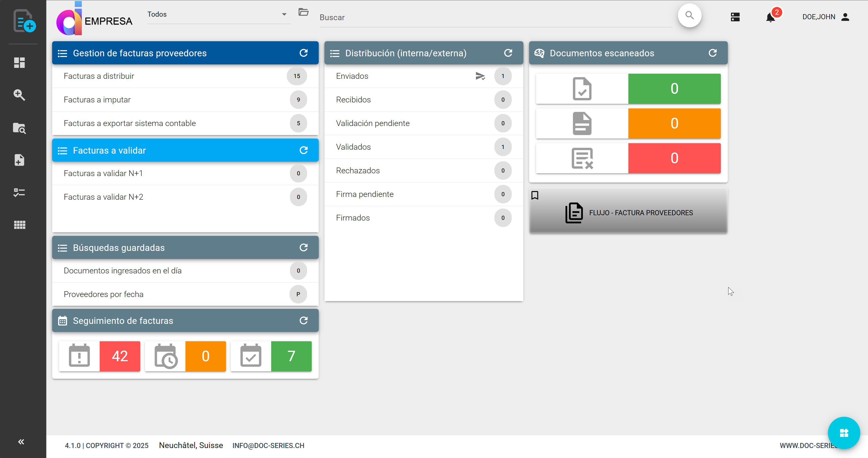This screenshot has height=458, width=868.
Task: Open the folder search icon in sidebar
Action: (x=19, y=128)
